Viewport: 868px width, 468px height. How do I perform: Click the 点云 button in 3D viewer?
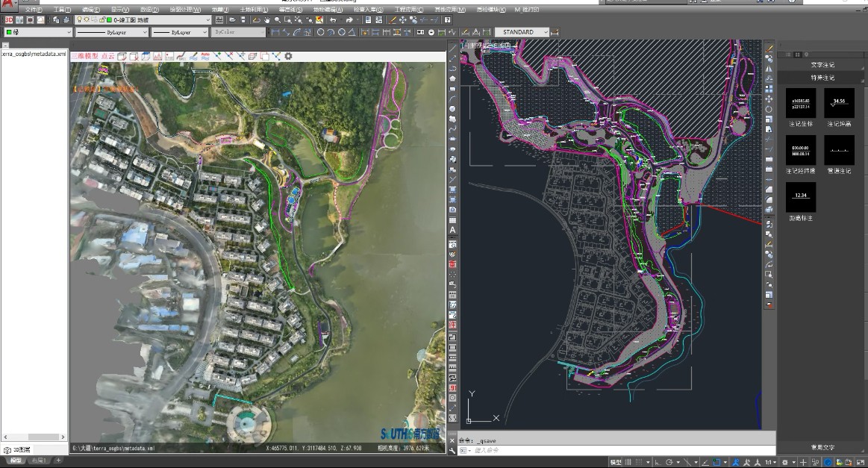coord(107,56)
